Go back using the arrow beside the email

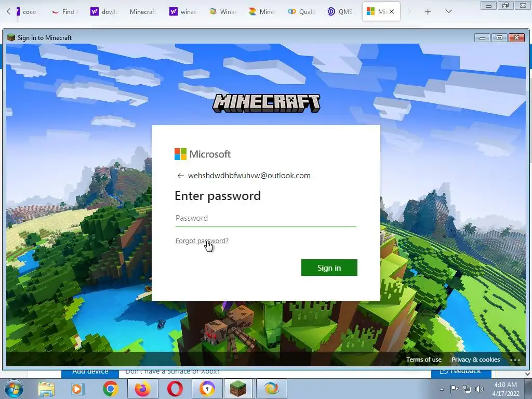[x=180, y=176]
